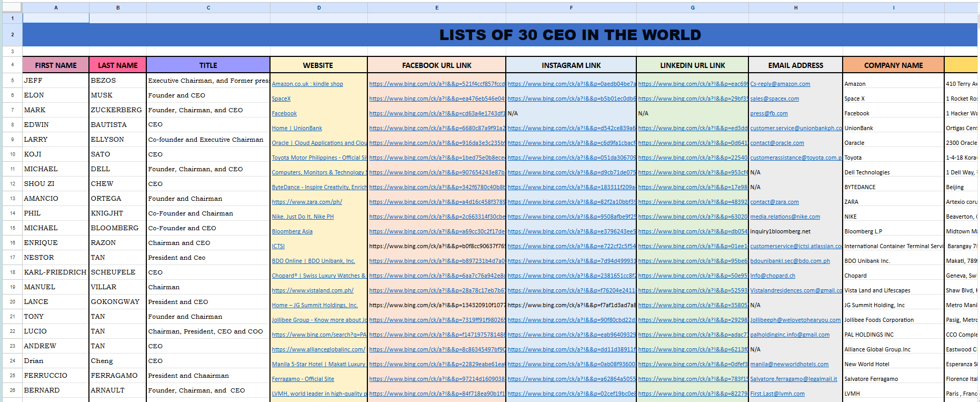Select the INSTAGRAM LINK header cell
This screenshot has height=402, width=980.
point(571,65)
